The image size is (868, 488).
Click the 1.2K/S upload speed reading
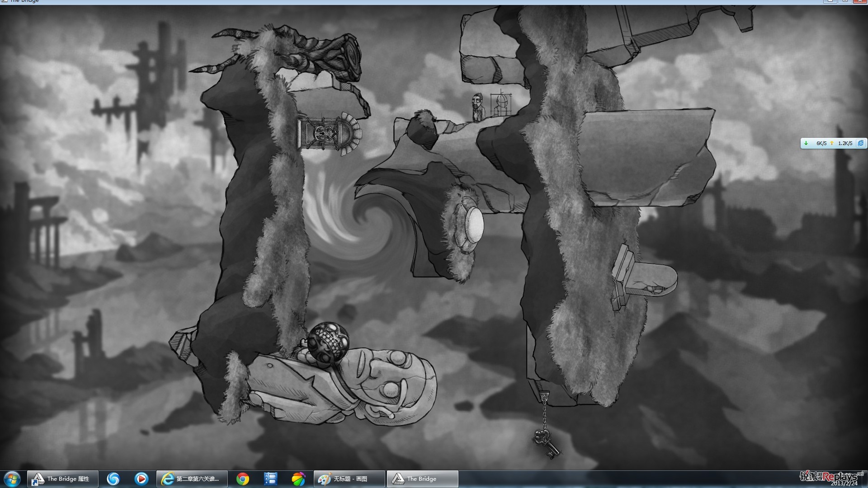845,143
